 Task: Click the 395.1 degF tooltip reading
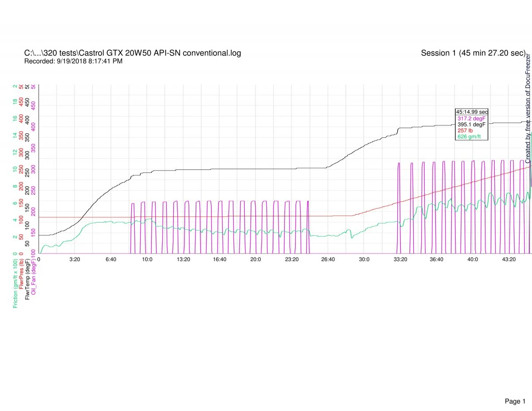click(471, 125)
